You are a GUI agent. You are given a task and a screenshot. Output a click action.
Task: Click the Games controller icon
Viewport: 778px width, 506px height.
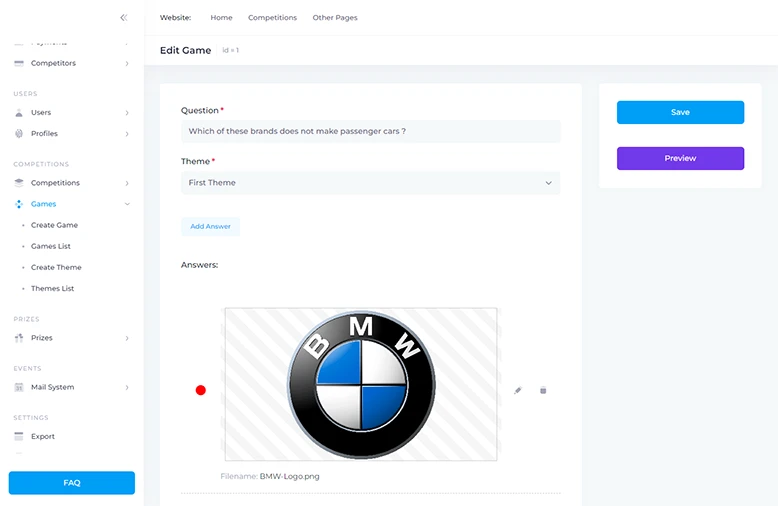(x=19, y=204)
